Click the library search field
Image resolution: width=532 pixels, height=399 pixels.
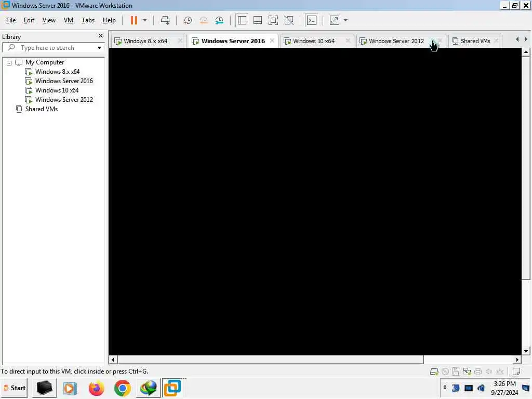[x=52, y=48]
